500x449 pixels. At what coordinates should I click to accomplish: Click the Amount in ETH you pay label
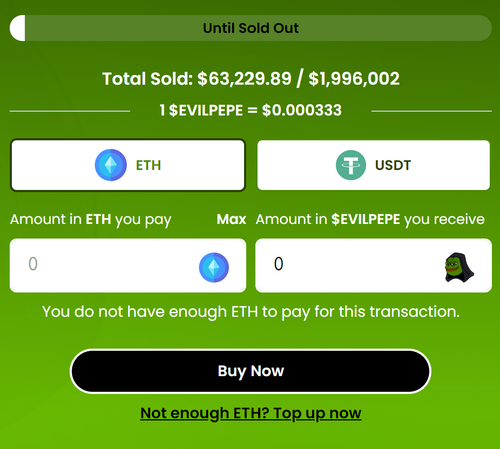(x=91, y=220)
